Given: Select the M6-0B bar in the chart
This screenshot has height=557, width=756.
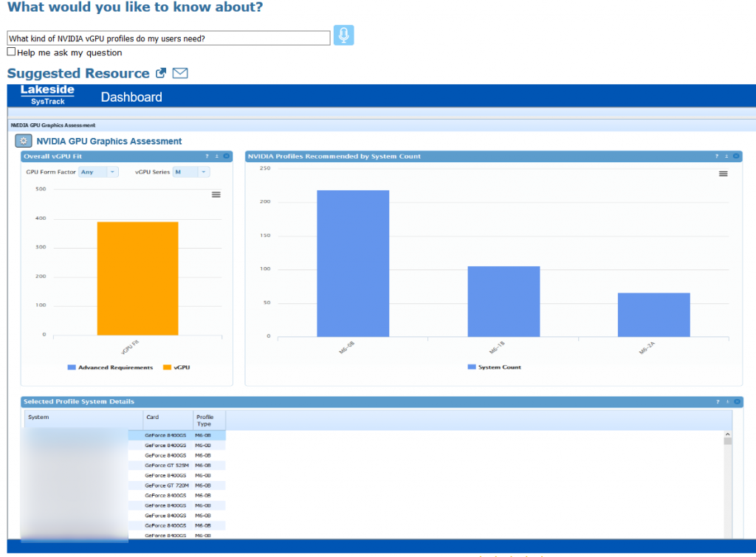Looking at the screenshot, I should (x=353, y=263).
